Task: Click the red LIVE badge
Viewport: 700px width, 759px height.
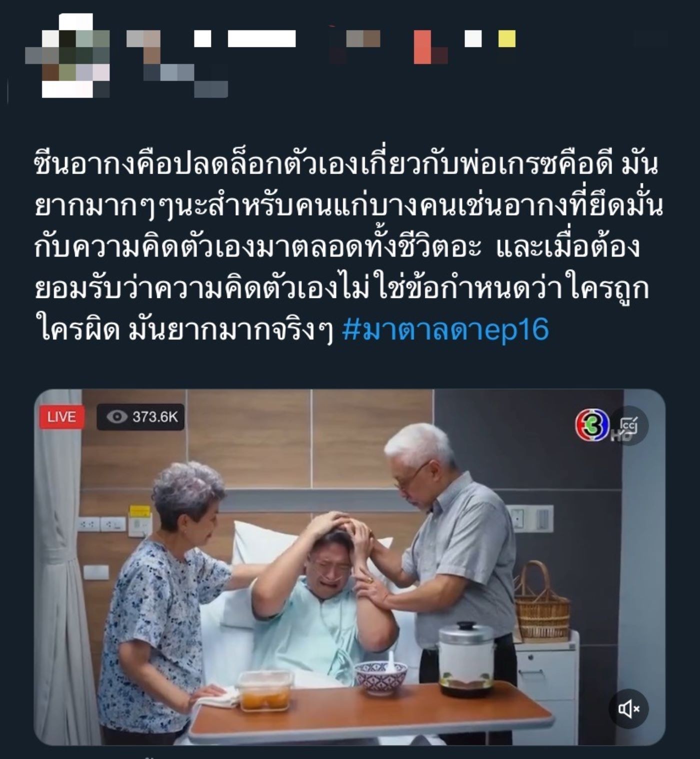Action: tap(62, 417)
